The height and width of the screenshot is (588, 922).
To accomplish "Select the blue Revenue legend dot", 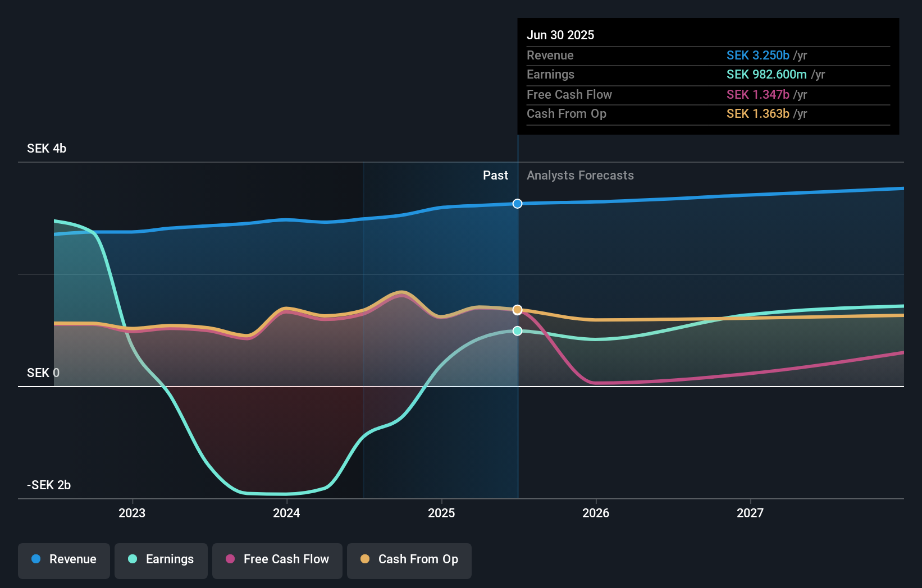I will (x=35, y=559).
